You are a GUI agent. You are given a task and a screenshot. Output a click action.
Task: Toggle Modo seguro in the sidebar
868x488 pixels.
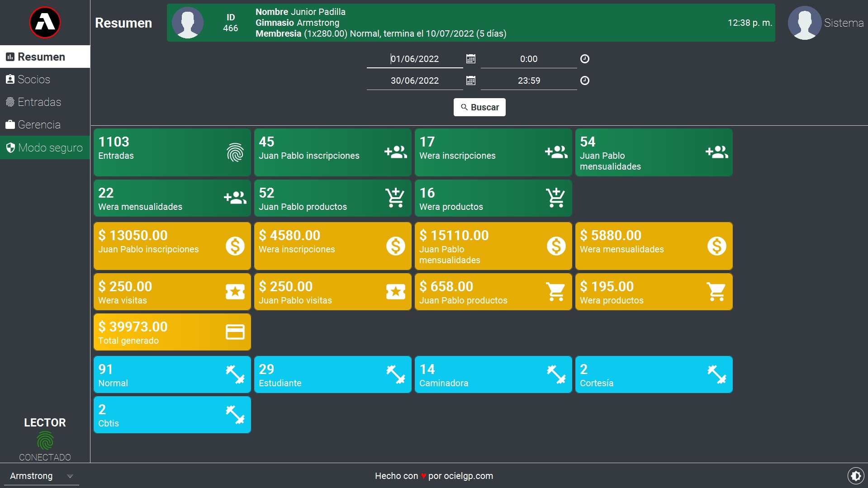(45, 147)
